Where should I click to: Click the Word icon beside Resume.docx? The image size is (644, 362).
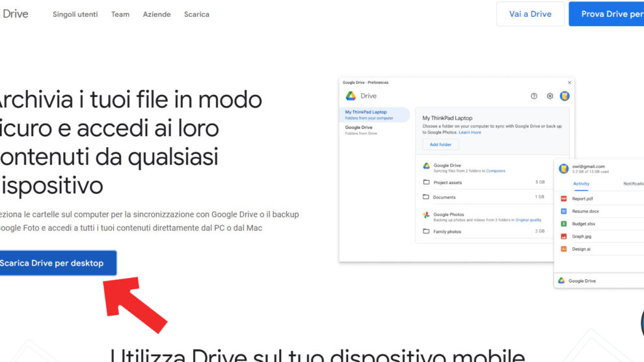click(564, 212)
